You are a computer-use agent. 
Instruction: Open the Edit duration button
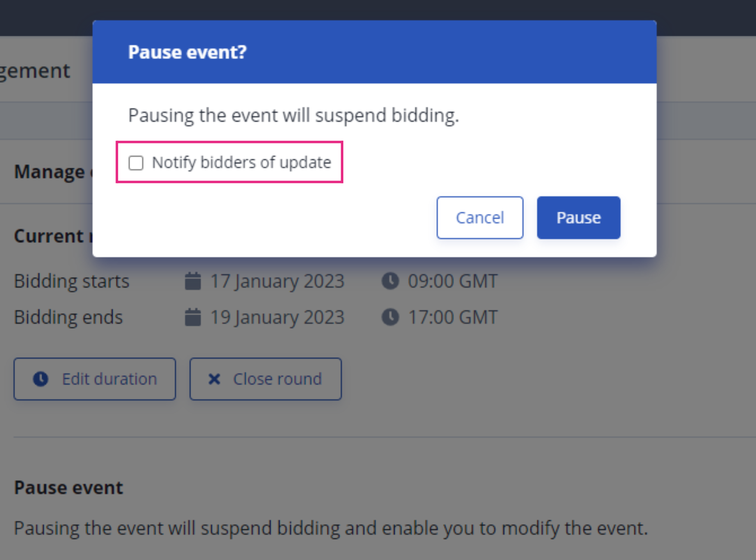(95, 379)
